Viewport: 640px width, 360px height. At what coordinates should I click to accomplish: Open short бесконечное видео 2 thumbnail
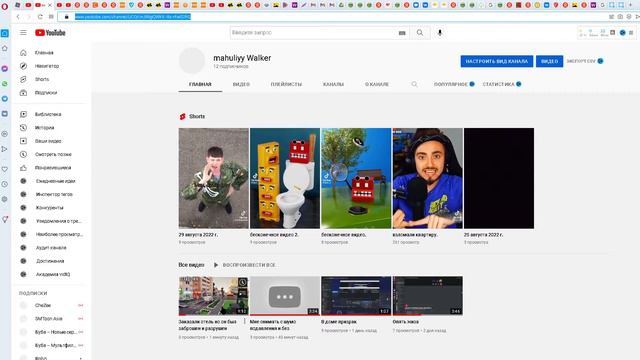click(x=285, y=178)
